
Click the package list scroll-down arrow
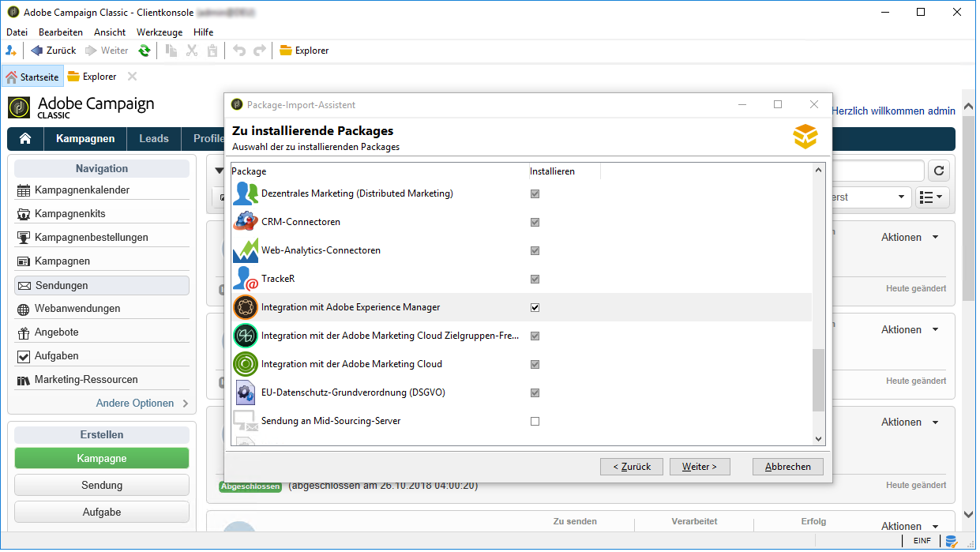tap(819, 439)
